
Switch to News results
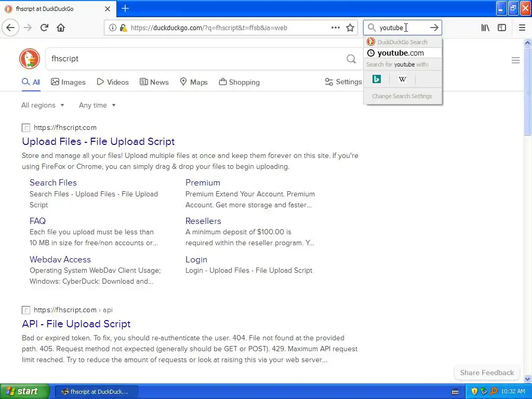tap(154, 82)
